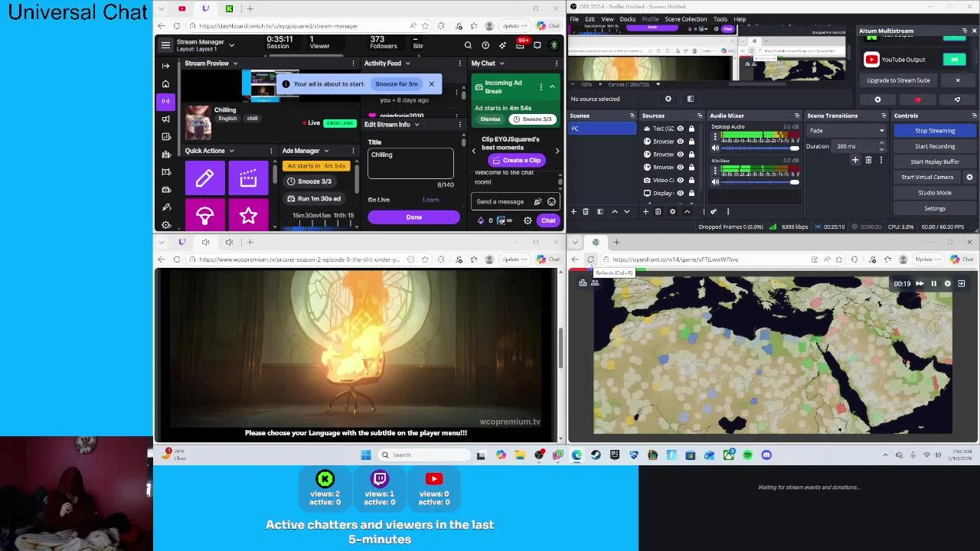This screenshot has height=551, width=980.
Task: Click the clapperboard clip quick action
Action: tap(248, 178)
